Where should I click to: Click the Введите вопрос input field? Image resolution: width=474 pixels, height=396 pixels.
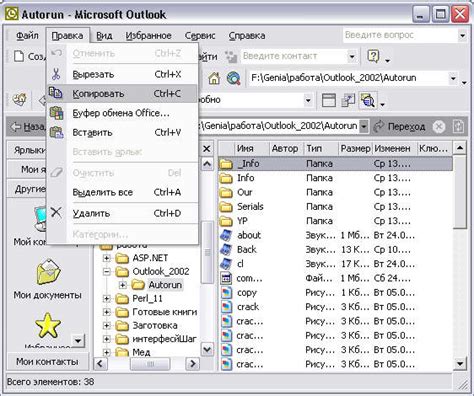point(400,35)
